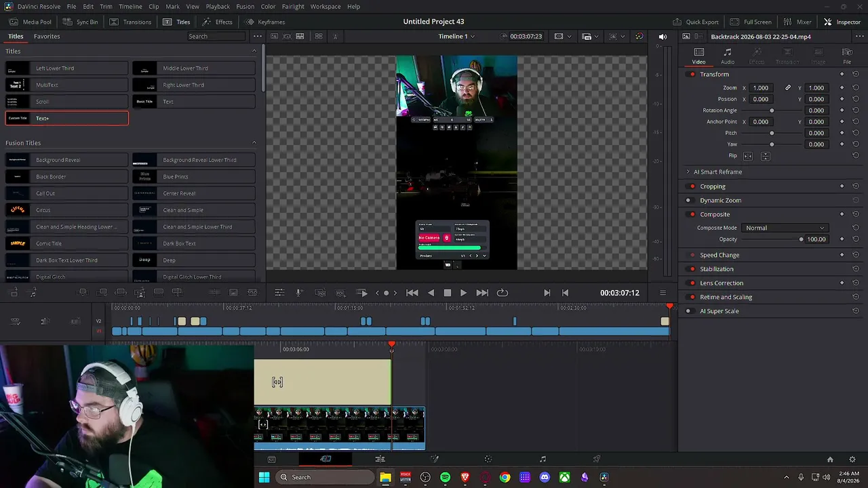This screenshot has width=868, height=488.
Task: Open the Titles panel options menu (three dots)
Action: tap(257, 36)
